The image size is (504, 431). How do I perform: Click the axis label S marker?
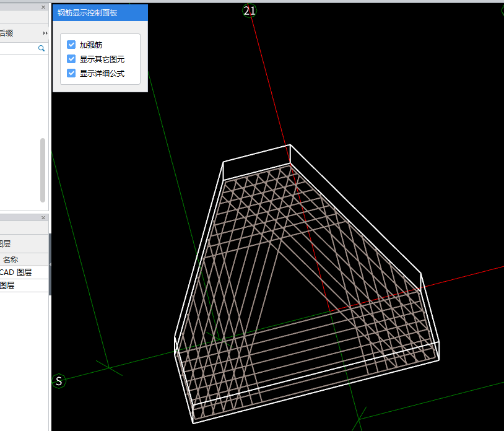coord(59,381)
